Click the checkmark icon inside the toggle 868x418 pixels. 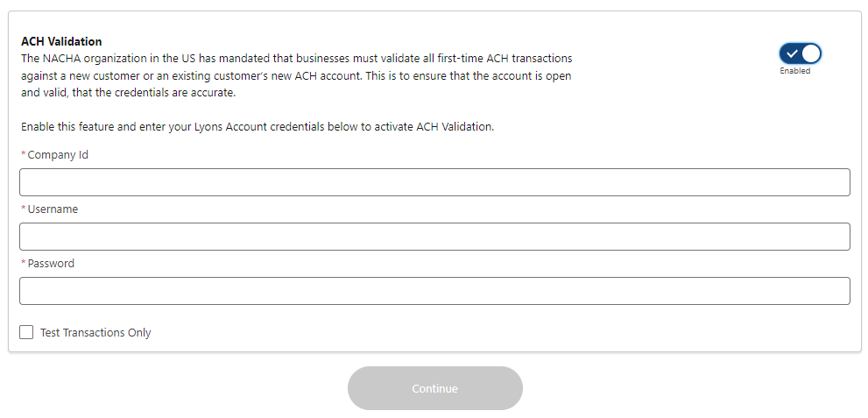click(792, 53)
